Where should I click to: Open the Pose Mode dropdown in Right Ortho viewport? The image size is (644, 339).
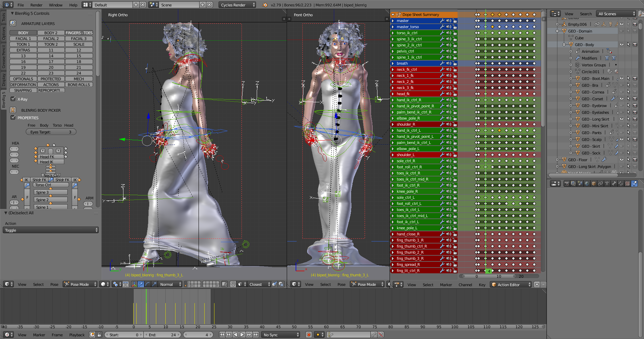pos(80,284)
